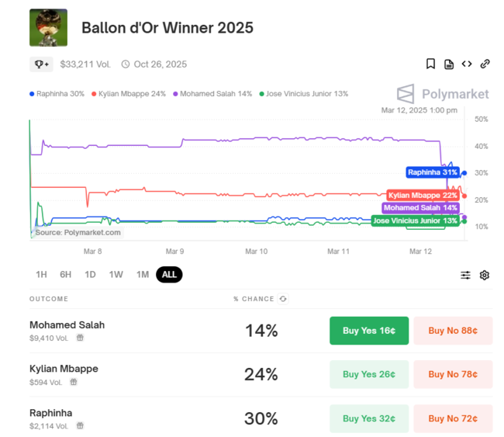Click refresh icon beside % Chance
Screen dimensions: 504x437
tap(283, 299)
